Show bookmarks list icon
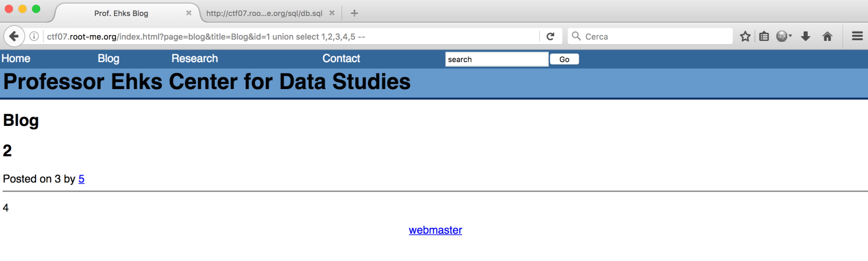 [764, 36]
